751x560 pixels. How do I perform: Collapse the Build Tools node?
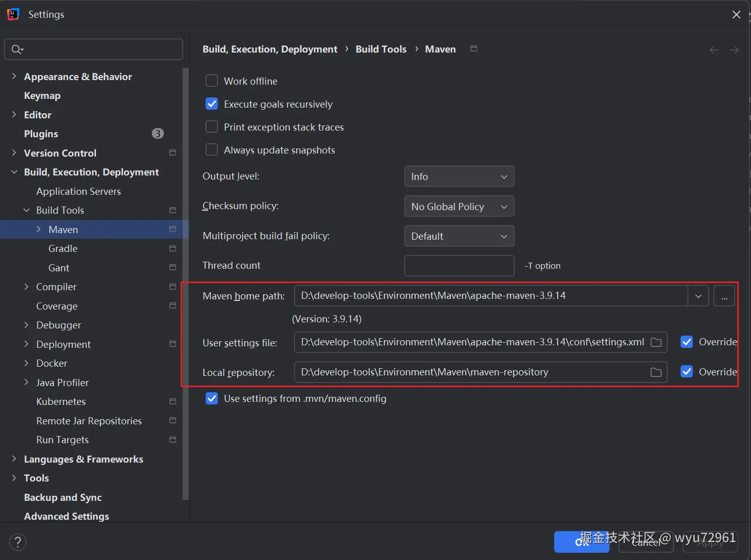(x=27, y=210)
